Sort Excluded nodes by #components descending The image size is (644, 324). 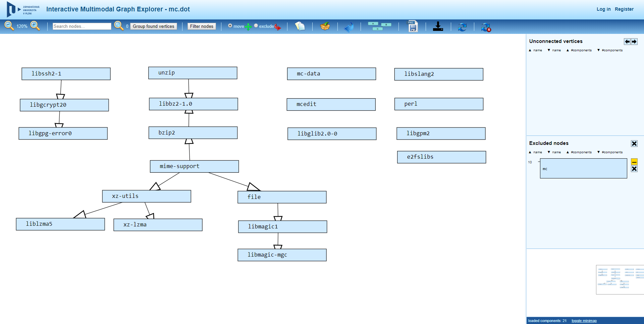[x=610, y=152]
